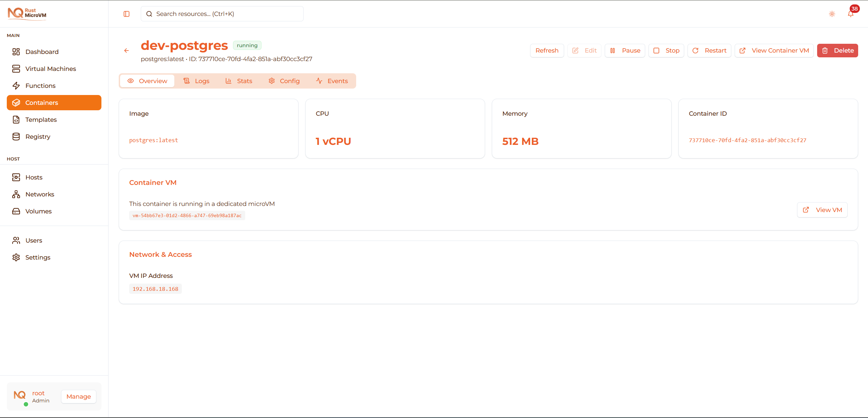View VM for the dedicated microVM
Image resolution: width=868 pixels, height=418 pixels.
[822, 210]
